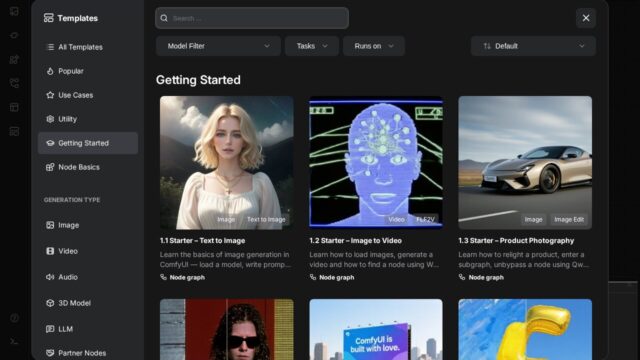Open the Default sort dropdown
The width and height of the screenshot is (640, 360).
[x=533, y=46]
